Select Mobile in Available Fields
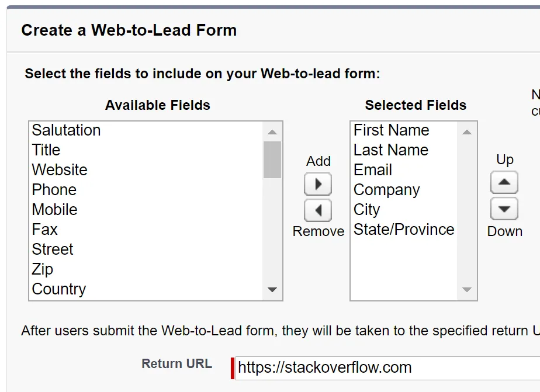This screenshot has height=392, width=540. pyautogui.click(x=55, y=210)
